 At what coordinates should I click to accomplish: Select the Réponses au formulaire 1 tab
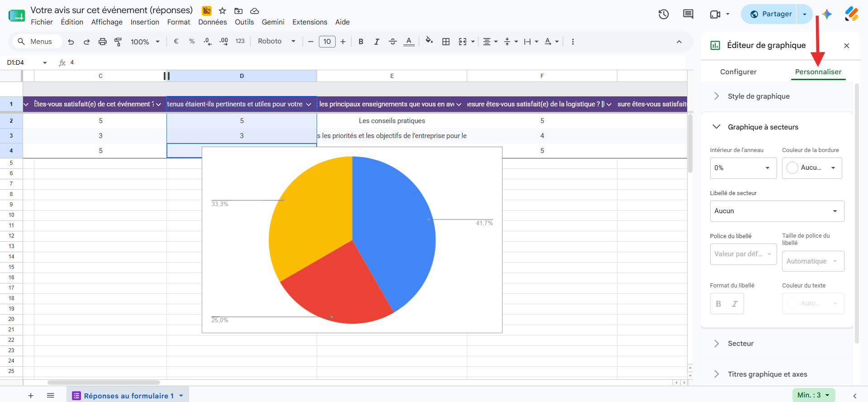point(128,396)
